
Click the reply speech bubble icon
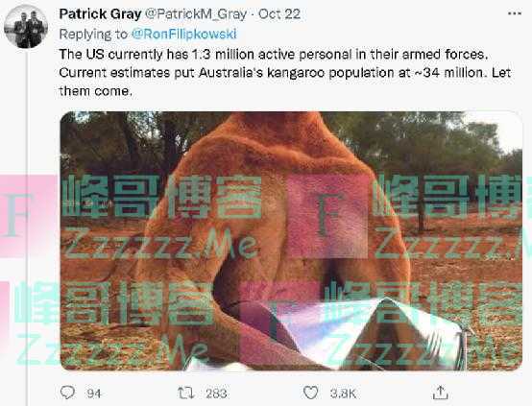click(67, 393)
